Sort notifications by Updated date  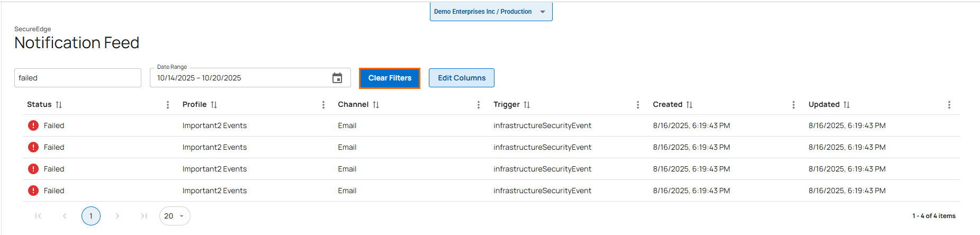pyautogui.click(x=847, y=105)
